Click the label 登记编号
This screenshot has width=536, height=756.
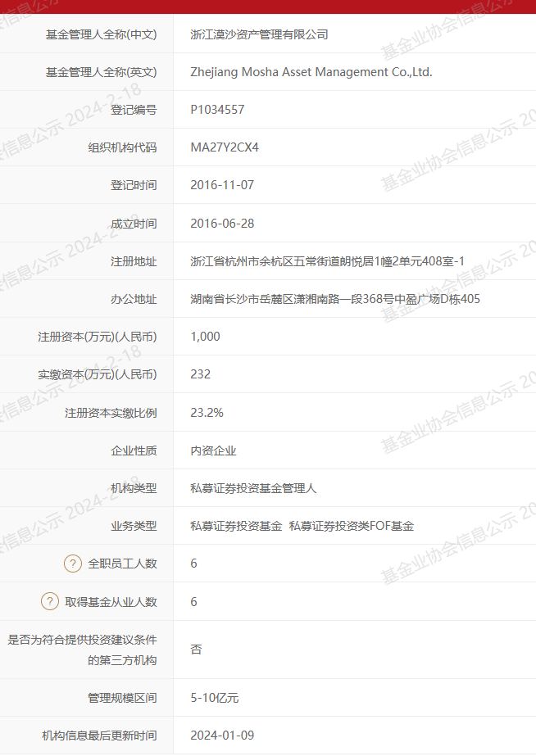134,110
